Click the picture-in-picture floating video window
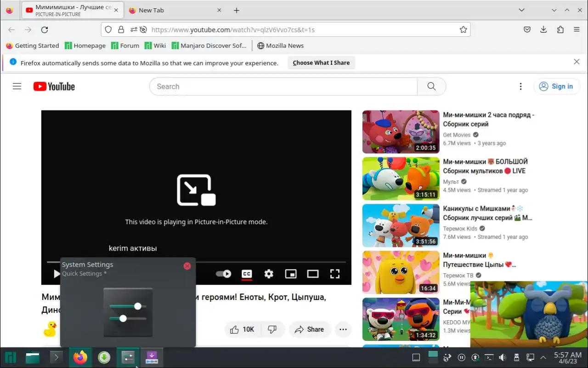Viewport: 588px width, 368px height. [529, 314]
